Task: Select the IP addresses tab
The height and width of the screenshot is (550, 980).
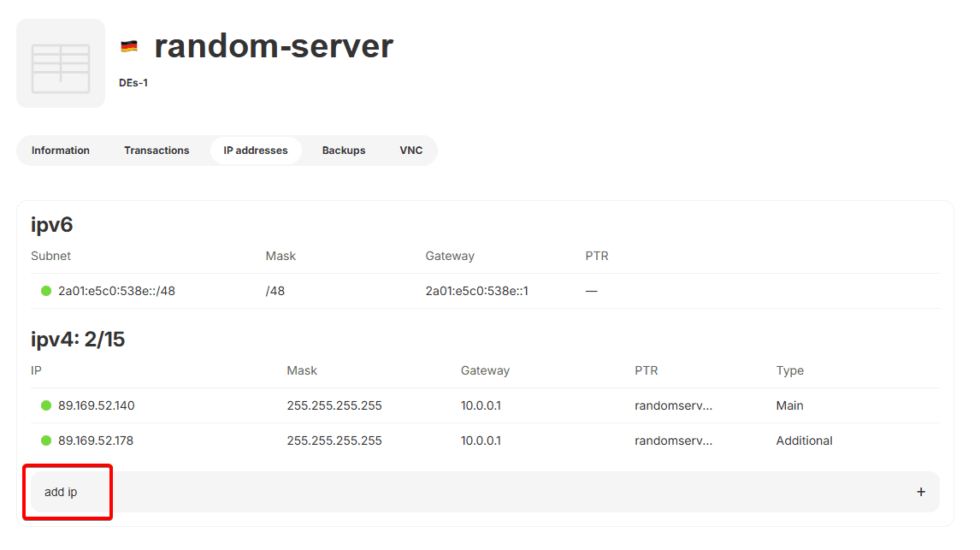Action: pyautogui.click(x=256, y=151)
